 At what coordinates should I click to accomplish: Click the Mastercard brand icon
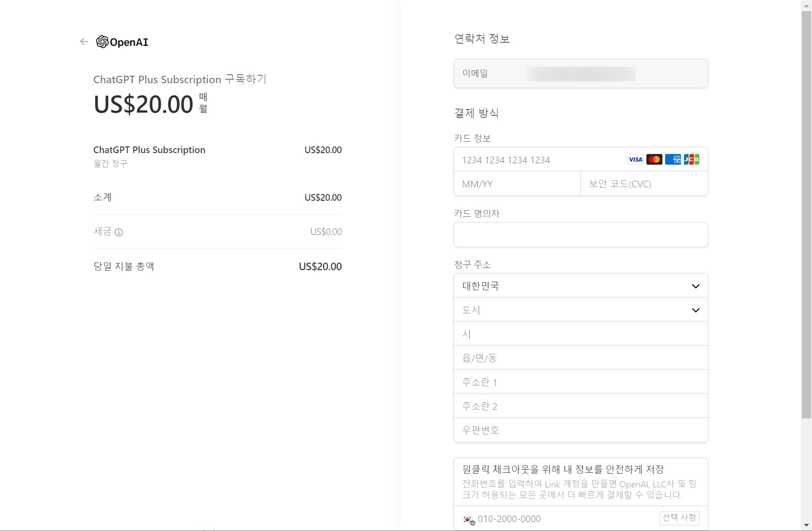tap(654, 159)
